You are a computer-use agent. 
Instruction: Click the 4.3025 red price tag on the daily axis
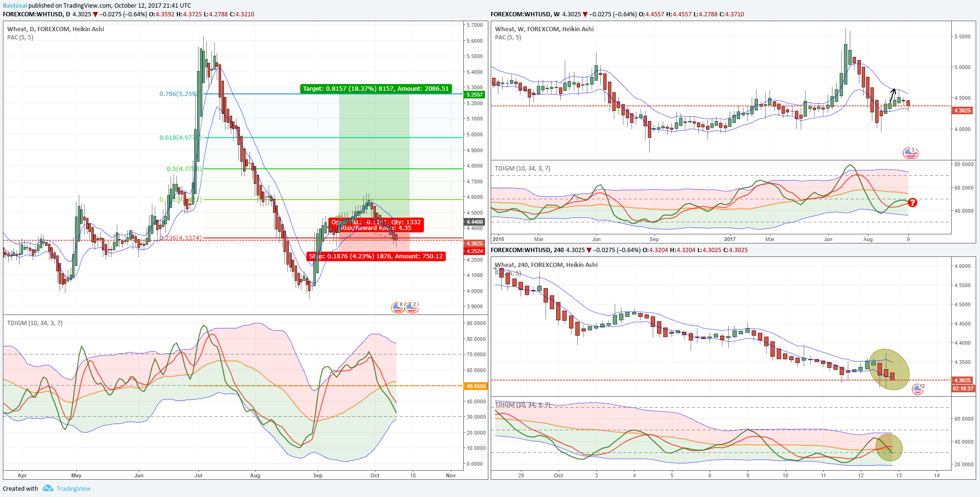(x=474, y=243)
